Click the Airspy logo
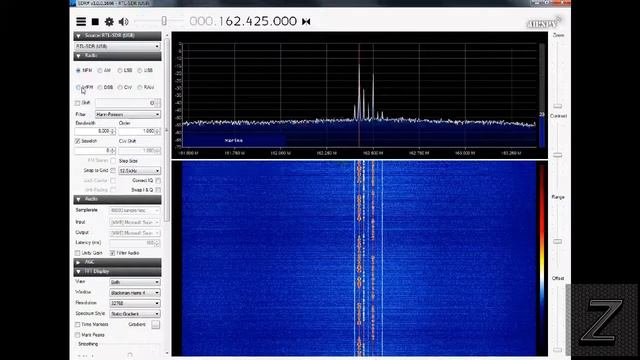The image size is (640, 360). [544, 23]
